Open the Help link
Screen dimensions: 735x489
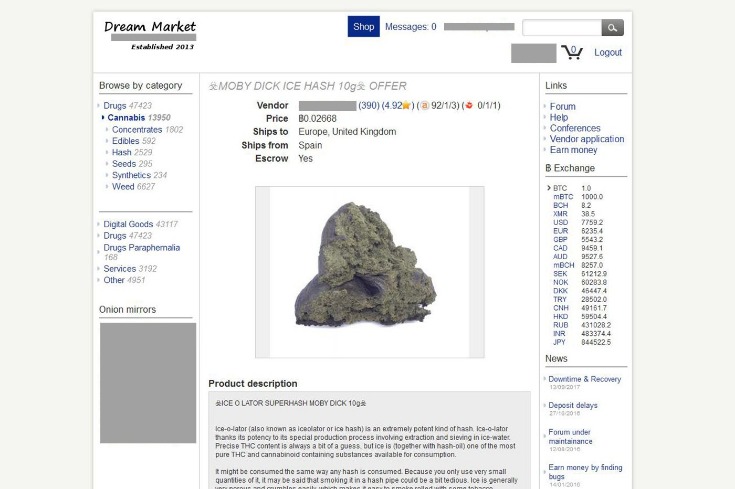(559, 117)
